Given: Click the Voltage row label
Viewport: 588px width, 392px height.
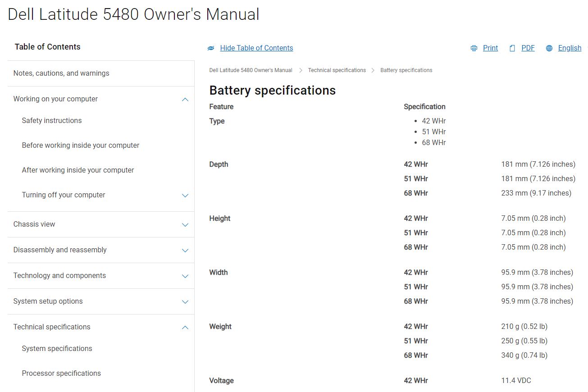Looking at the screenshot, I should pyautogui.click(x=221, y=381).
